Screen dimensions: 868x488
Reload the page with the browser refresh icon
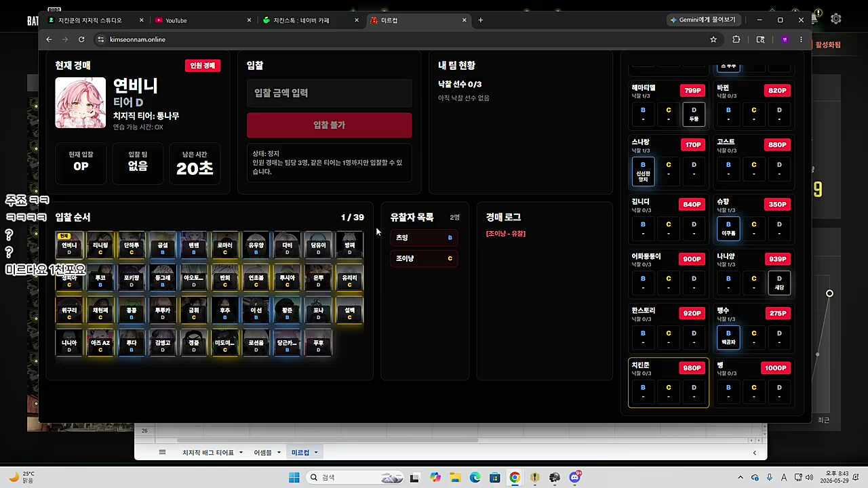[x=81, y=39]
